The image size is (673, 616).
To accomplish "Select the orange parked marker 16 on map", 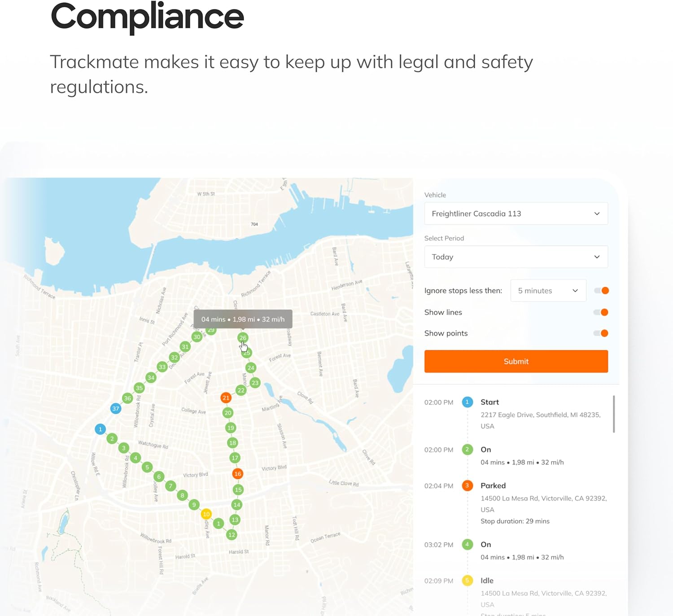I will pos(238,473).
